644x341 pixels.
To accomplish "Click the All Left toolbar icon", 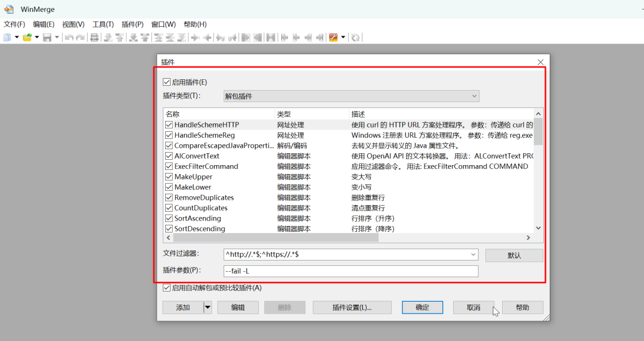I will click(258, 38).
